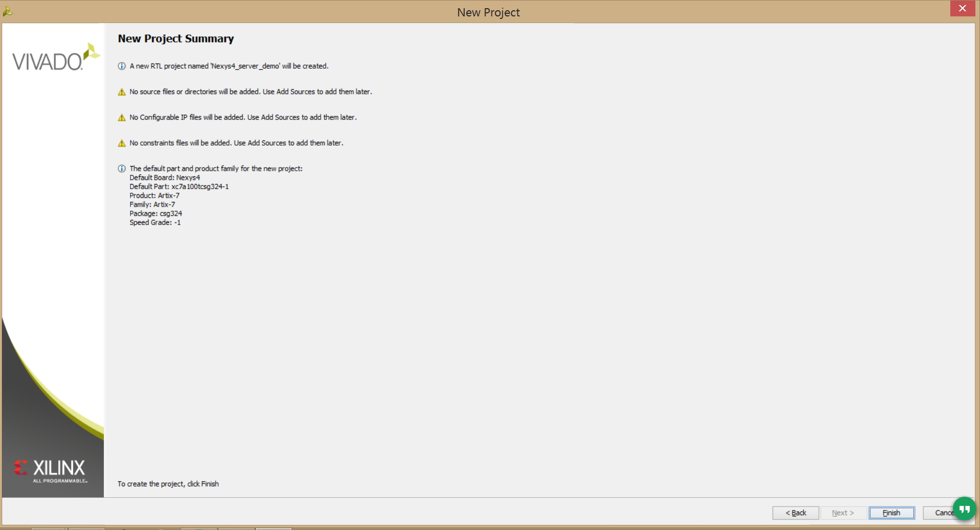Click the 'No source files or directories' message
Image resolution: width=980 pixels, height=530 pixels.
pos(251,92)
